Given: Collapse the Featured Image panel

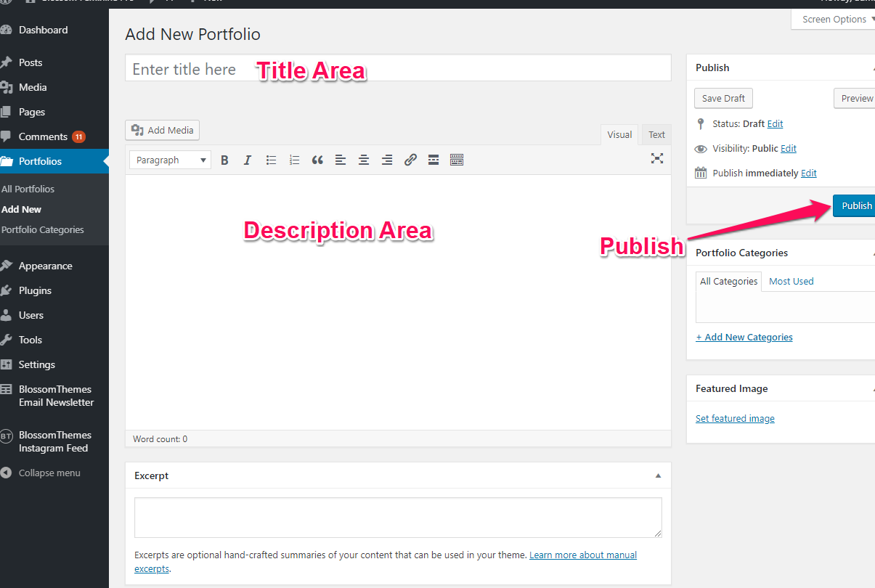Looking at the screenshot, I should point(873,388).
